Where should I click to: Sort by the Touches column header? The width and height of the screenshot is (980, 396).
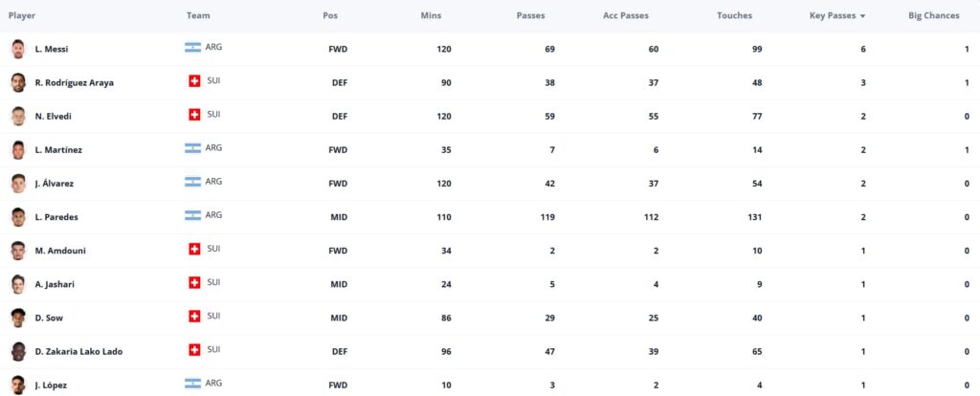pyautogui.click(x=734, y=15)
